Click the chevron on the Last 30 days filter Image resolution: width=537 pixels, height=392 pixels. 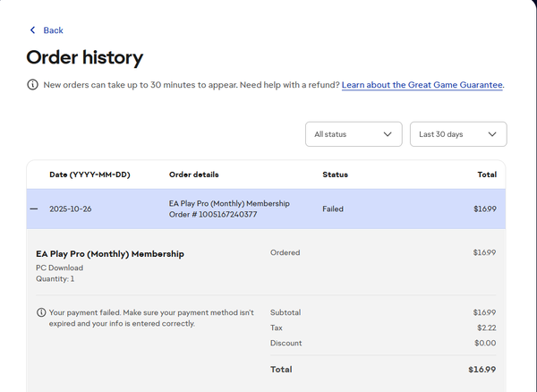coord(492,134)
